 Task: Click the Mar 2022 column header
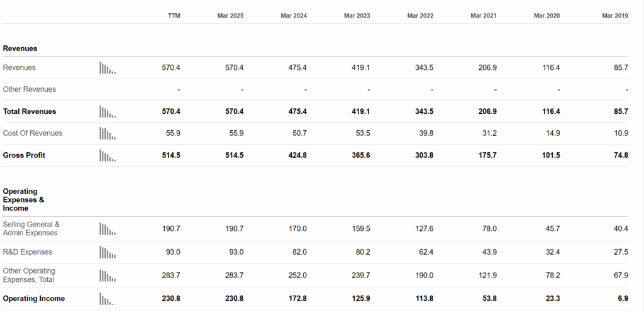click(420, 16)
